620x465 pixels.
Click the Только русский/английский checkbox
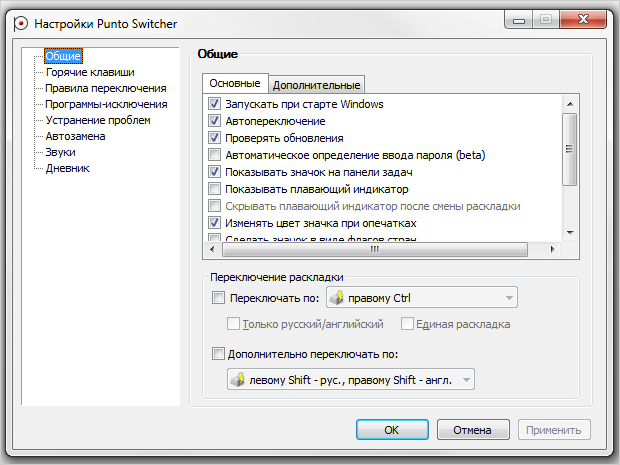tap(233, 323)
